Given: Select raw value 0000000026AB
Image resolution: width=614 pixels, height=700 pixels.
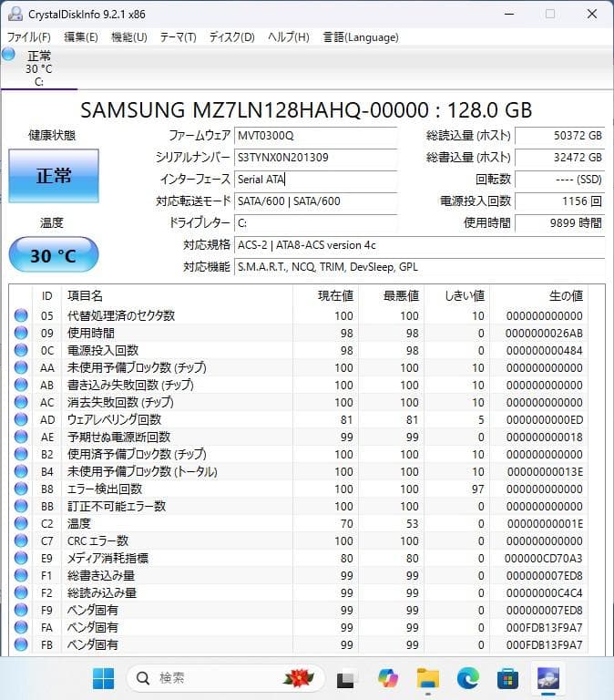Looking at the screenshot, I should [x=544, y=333].
